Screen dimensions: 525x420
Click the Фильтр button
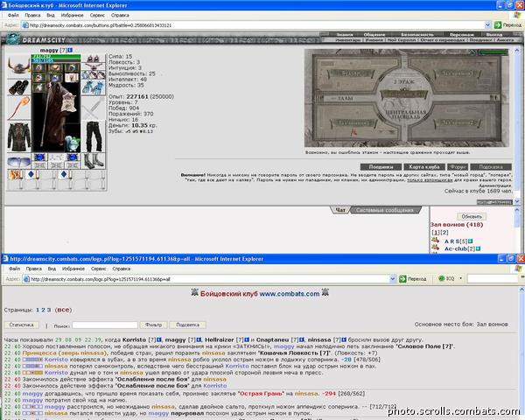click(x=153, y=325)
